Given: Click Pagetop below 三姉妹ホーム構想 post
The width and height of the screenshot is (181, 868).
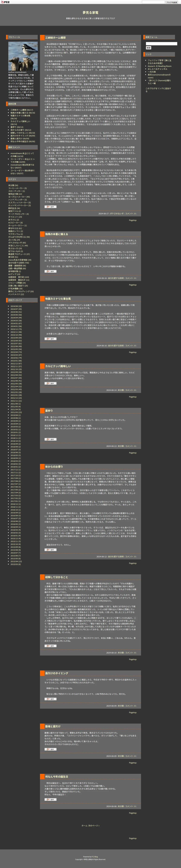Looking at the screenshot, I should (133, 220).
